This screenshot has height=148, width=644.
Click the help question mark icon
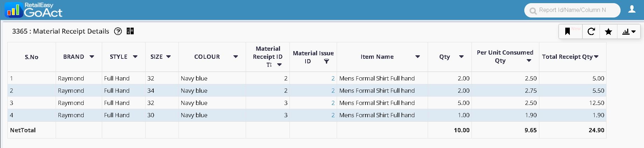pos(118,31)
